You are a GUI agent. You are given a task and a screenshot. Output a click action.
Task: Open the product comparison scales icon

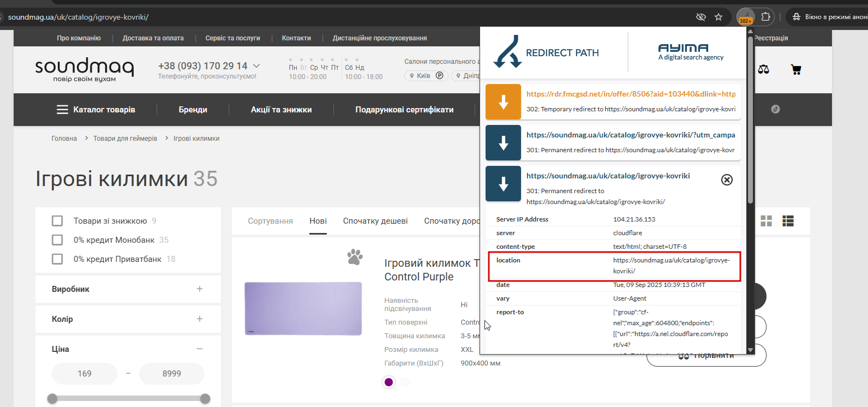coord(764,69)
